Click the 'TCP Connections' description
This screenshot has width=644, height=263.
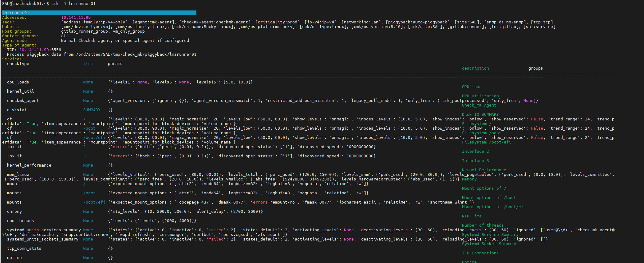pos(480,253)
